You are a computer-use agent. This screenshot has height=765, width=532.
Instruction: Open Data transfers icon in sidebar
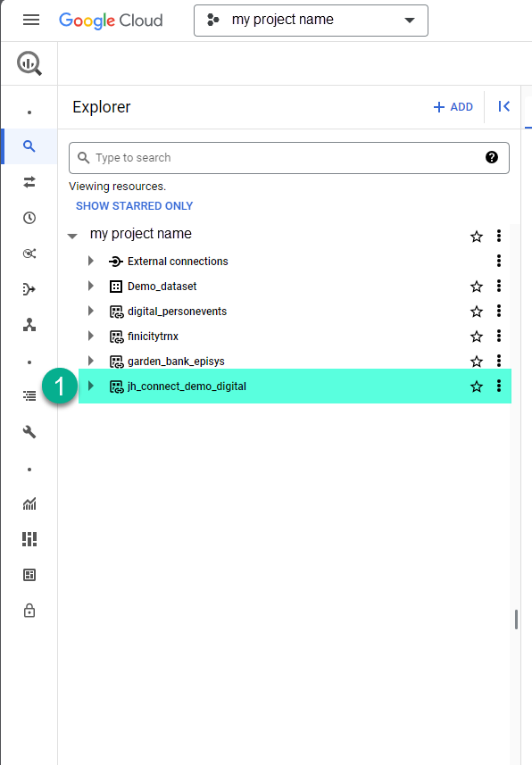29,182
